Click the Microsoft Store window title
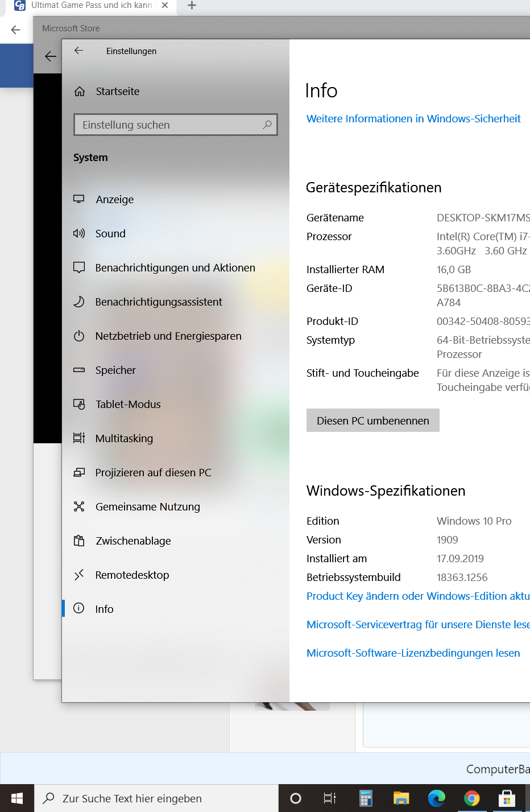This screenshot has width=530, height=812. point(71,28)
